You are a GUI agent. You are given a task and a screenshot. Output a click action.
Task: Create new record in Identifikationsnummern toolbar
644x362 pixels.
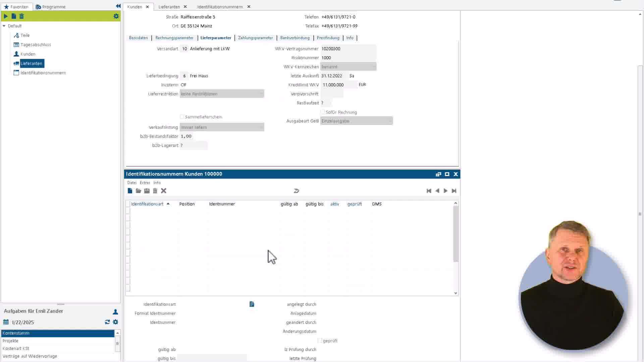click(130, 191)
